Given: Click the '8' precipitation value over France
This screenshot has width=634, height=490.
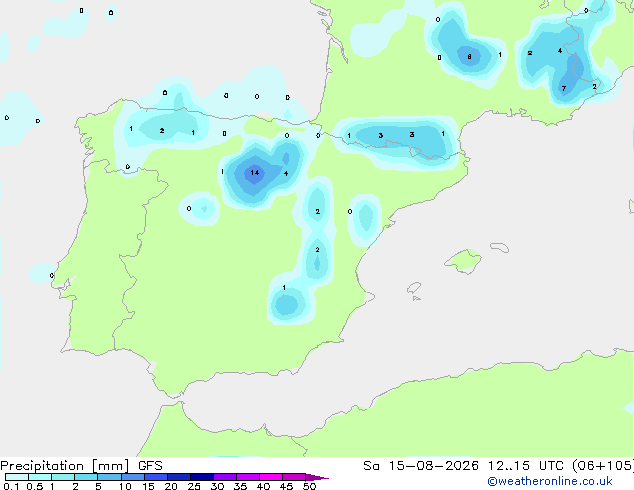Looking at the screenshot, I should pos(469,57).
